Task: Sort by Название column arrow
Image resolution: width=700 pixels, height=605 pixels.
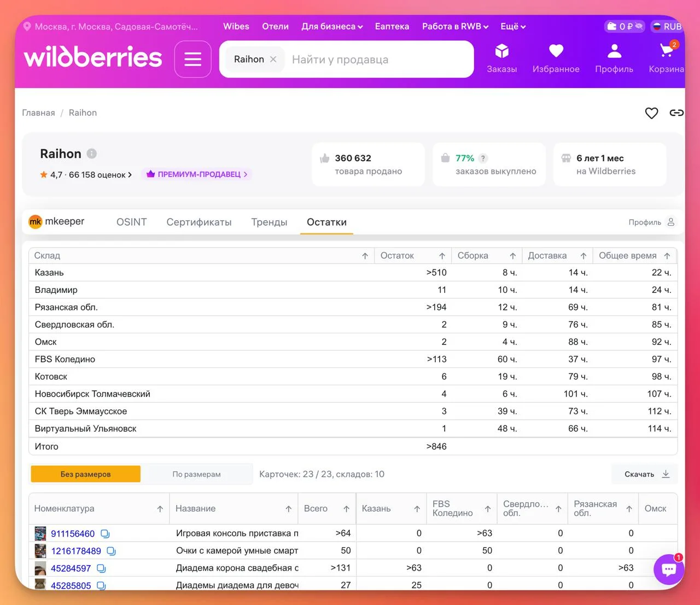Action: tap(288, 509)
